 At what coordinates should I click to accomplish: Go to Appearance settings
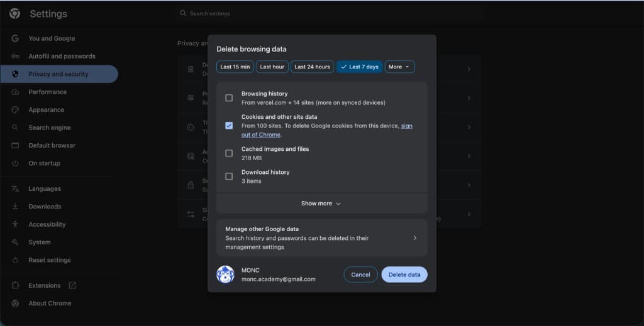pos(59,110)
